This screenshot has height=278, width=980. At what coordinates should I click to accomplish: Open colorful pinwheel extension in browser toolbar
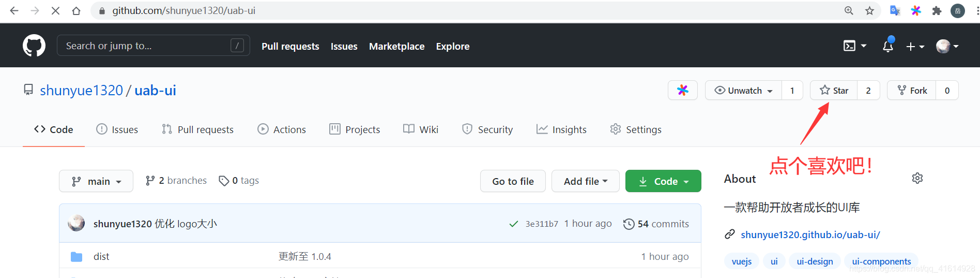point(916,10)
